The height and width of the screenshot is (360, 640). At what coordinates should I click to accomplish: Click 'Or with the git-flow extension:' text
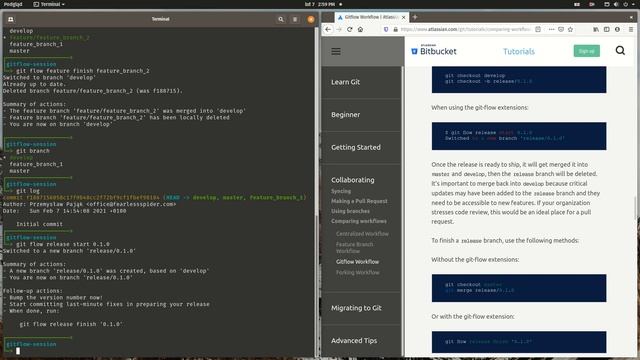(473, 316)
